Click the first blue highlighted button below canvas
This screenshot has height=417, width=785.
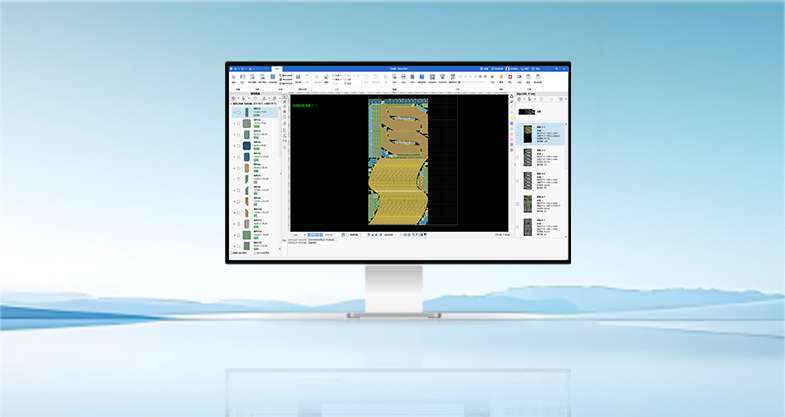[311, 235]
